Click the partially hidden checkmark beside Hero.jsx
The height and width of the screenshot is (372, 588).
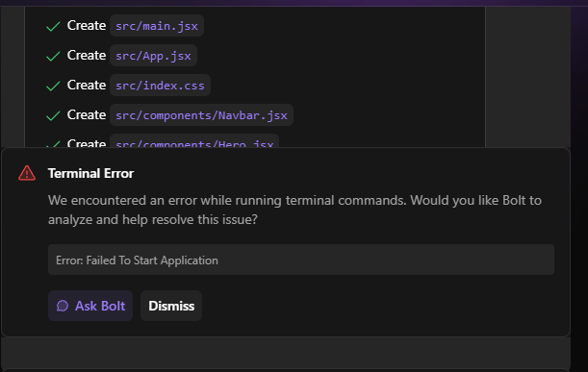[x=53, y=144]
